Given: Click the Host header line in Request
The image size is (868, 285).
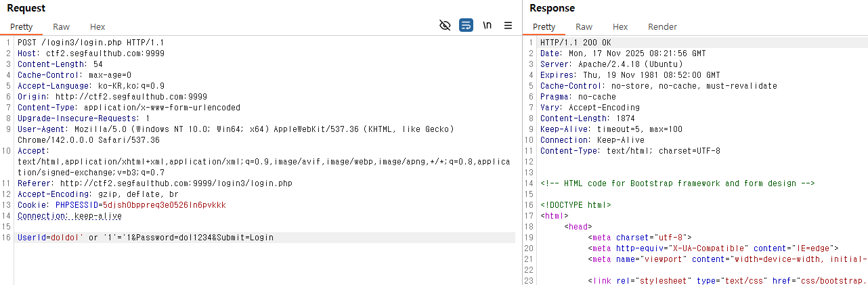Looking at the screenshot, I should pos(91,53).
